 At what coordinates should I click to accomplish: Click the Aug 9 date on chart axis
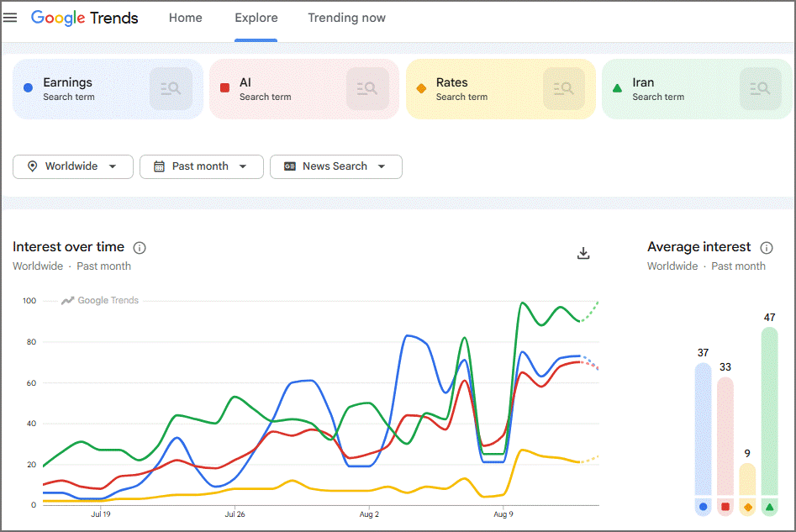(503, 514)
